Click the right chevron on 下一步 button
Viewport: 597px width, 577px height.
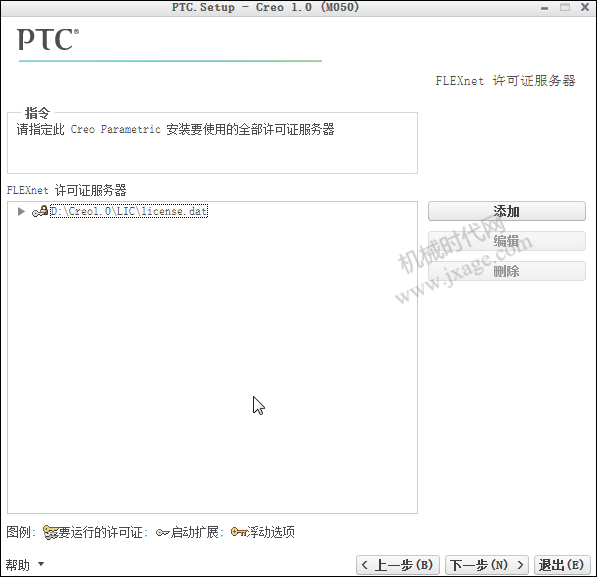click(520, 565)
